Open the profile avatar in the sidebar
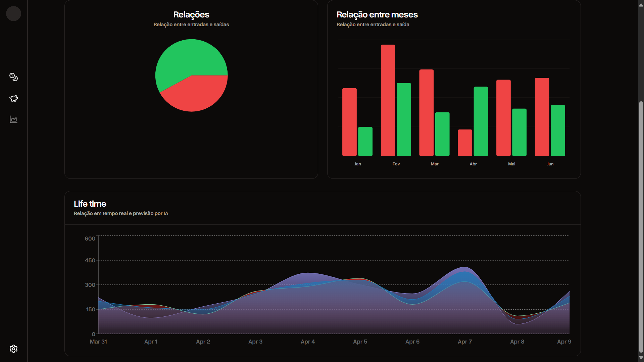Image resolution: width=644 pixels, height=362 pixels. coord(13,14)
